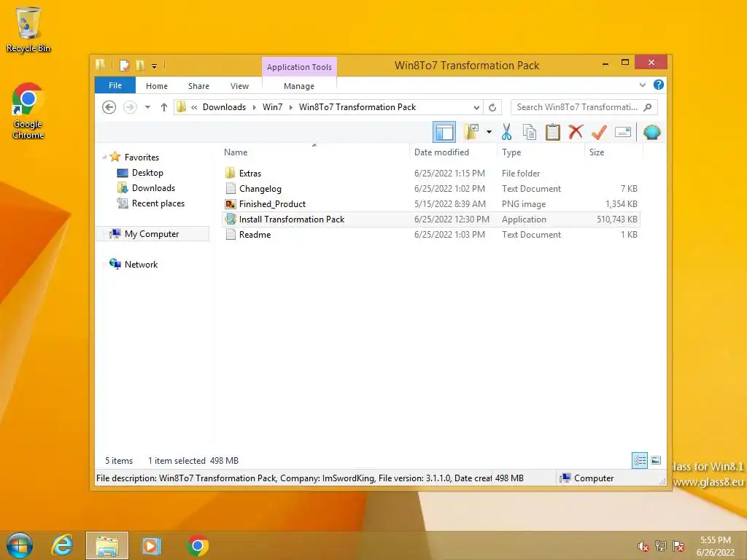Open Google Chrome from taskbar

(x=198, y=545)
